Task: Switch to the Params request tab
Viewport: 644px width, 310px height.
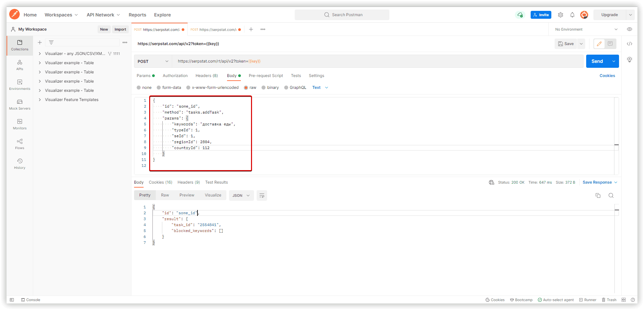Action: (146, 76)
